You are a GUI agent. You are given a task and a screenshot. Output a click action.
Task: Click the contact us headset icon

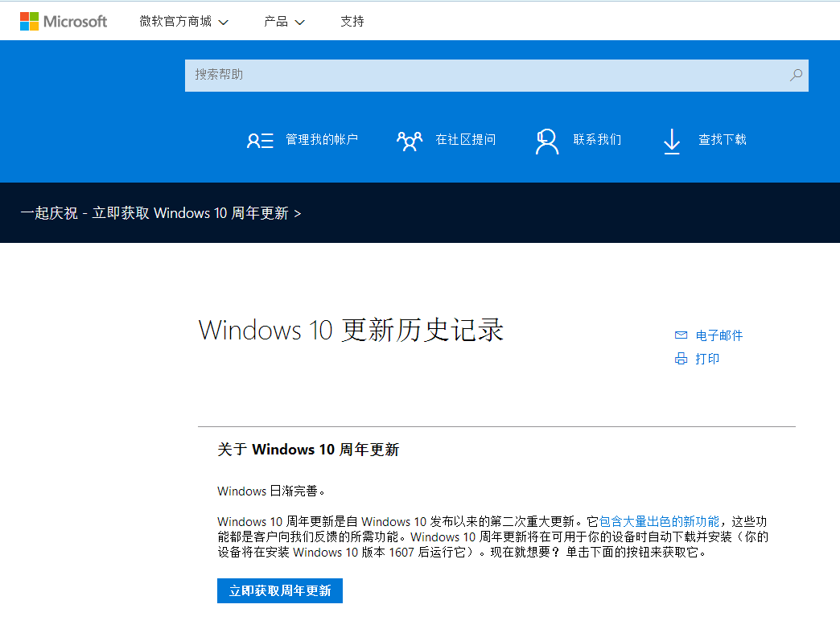coord(547,142)
